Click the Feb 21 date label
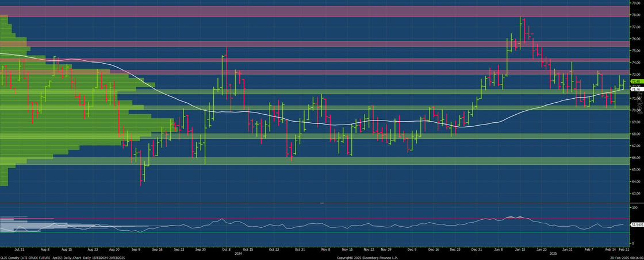 point(624,249)
